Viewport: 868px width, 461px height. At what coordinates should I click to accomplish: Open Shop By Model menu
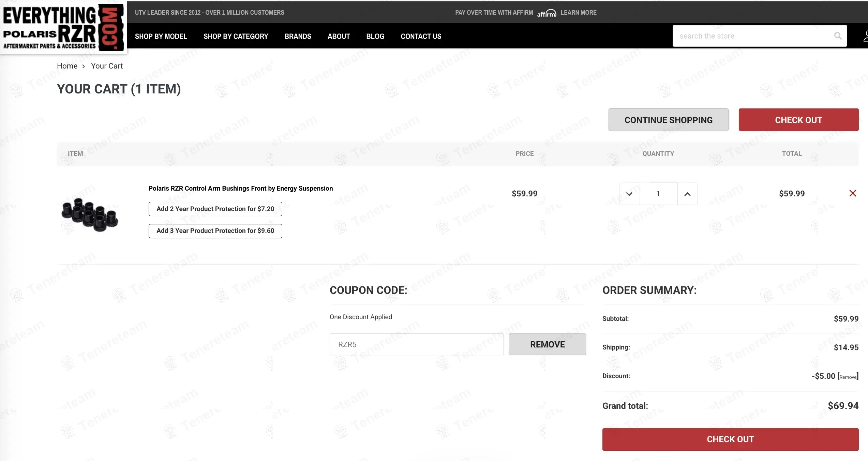click(161, 36)
